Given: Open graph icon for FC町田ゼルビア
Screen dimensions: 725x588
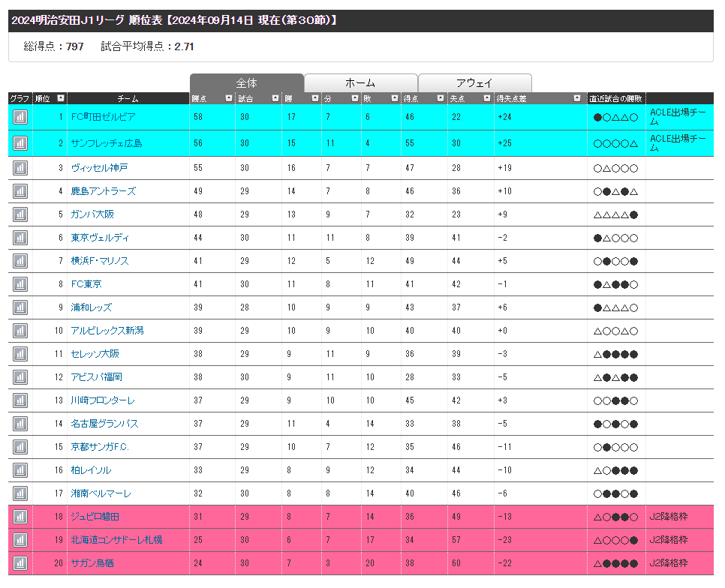Looking at the screenshot, I should [20, 117].
